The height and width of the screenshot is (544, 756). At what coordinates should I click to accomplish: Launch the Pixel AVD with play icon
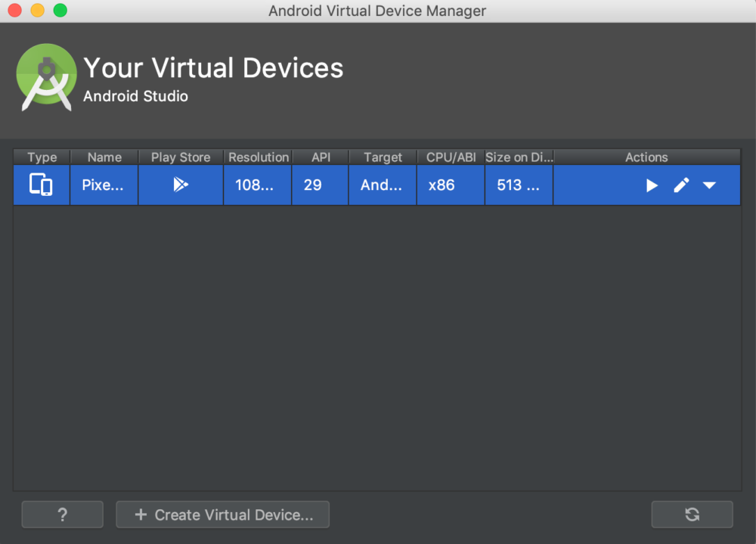[652, 185]
